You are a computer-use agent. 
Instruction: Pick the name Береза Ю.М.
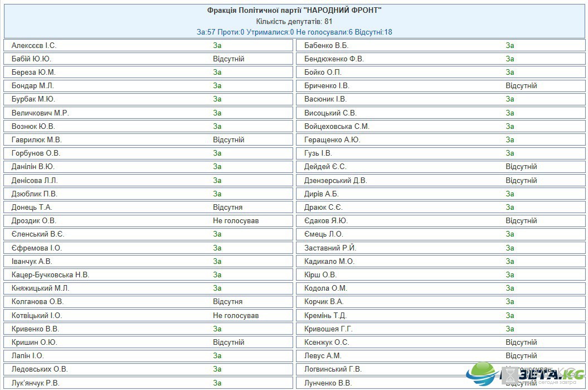(33, 72)
